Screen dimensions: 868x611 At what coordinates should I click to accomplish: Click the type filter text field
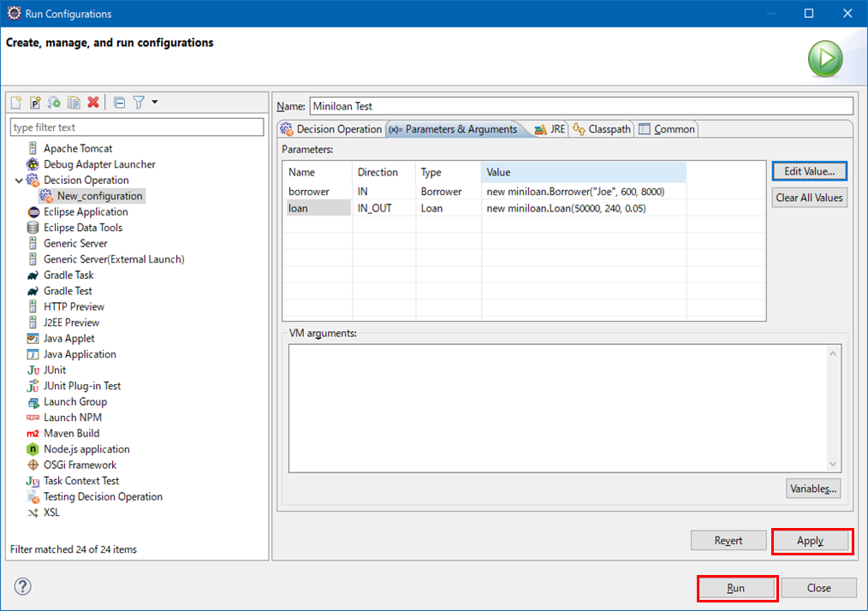pos(137,128)
